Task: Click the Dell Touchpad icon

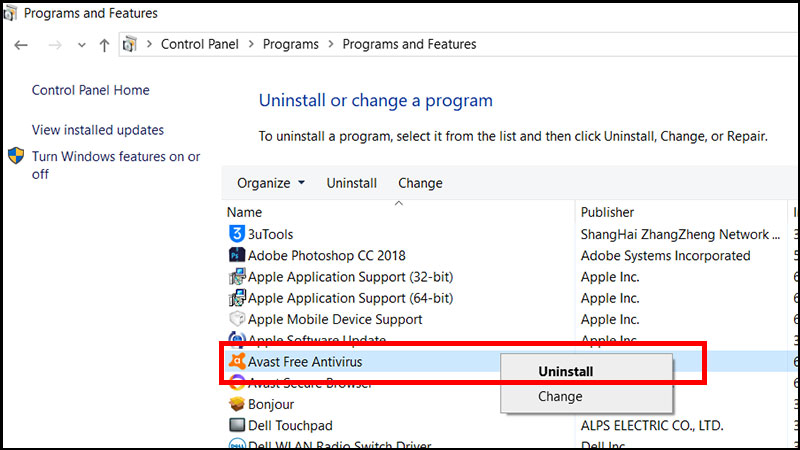Action: [x=237, y=426]
